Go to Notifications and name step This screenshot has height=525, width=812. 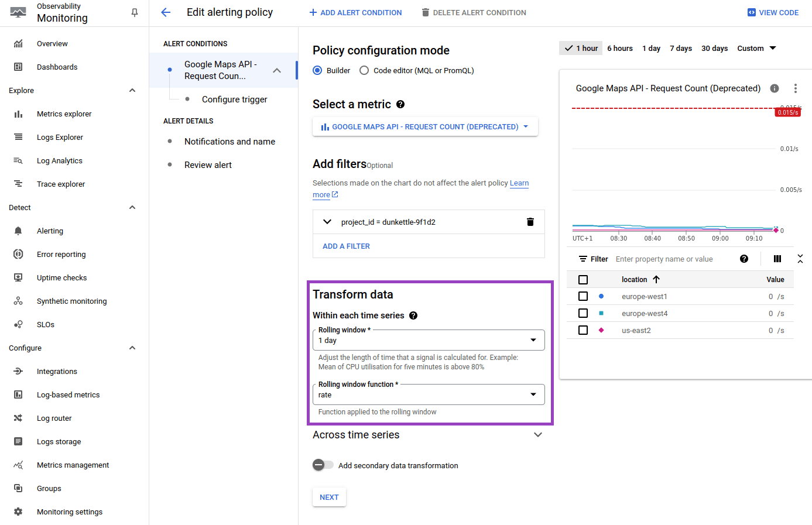pos(229,142)
